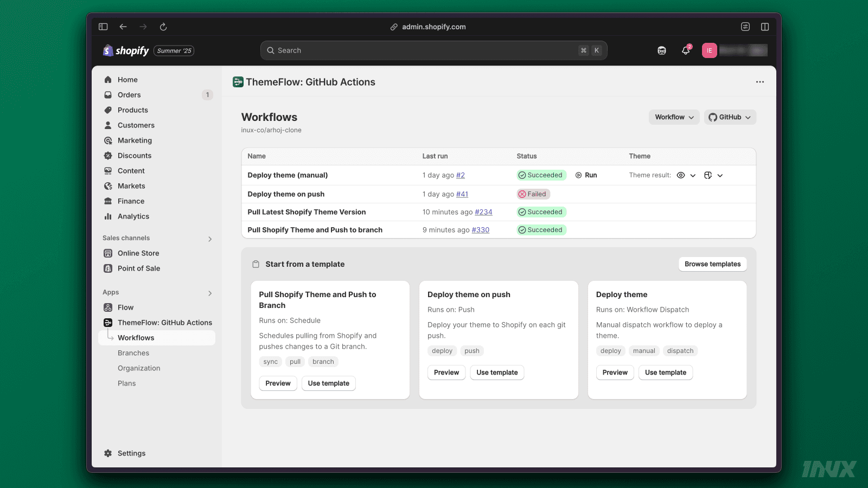Click the clipboard icon beside Start from a template

pos(256,264)
